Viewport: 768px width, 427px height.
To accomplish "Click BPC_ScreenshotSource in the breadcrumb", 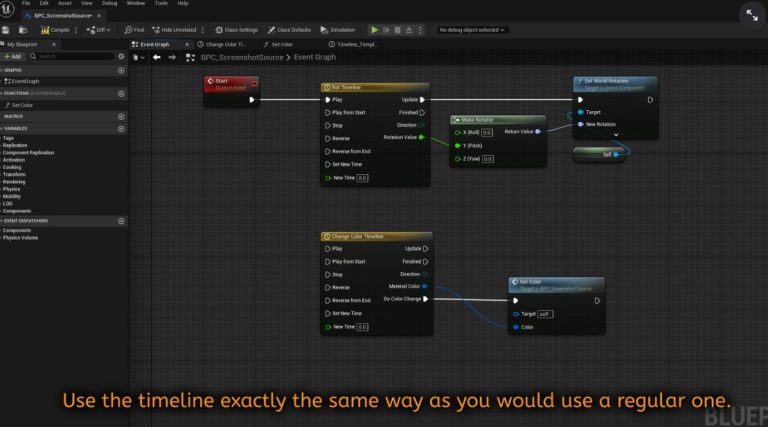I will 242,58.
